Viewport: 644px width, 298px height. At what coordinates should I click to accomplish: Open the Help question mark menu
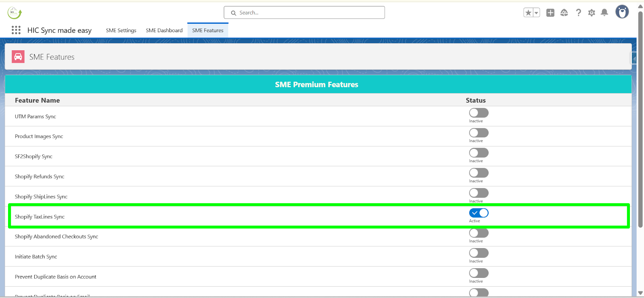(x=578, y=13)
